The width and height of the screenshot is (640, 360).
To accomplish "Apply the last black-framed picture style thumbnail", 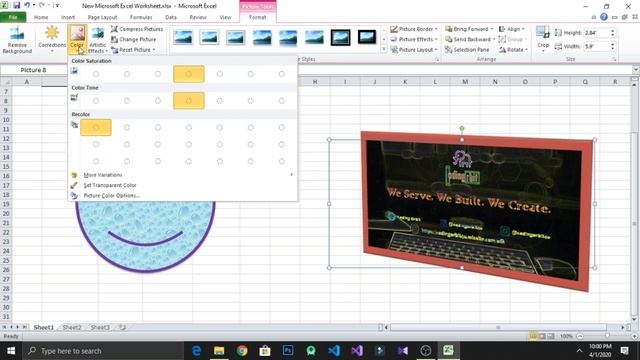I will click(367, 38).
